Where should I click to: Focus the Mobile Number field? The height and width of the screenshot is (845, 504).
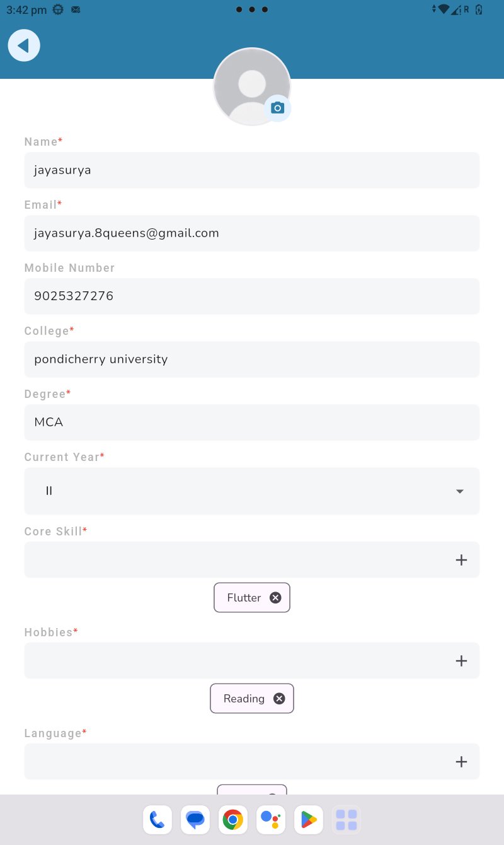tap(252, 296)
